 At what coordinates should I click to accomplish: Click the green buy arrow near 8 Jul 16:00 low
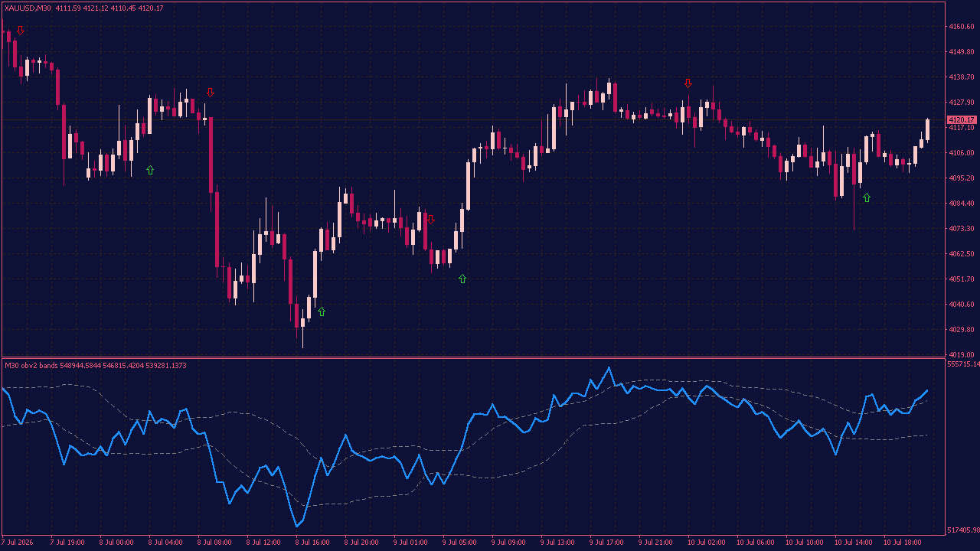[x=322, y=311]
